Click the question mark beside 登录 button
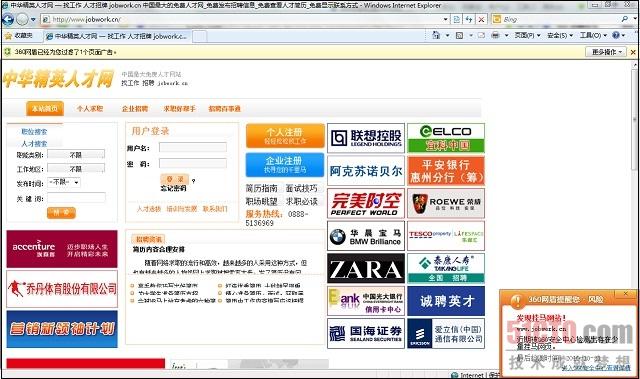Image resolution: width=640 pixels, height=379 pixels. pyautogui.click(x=193, y=181)
